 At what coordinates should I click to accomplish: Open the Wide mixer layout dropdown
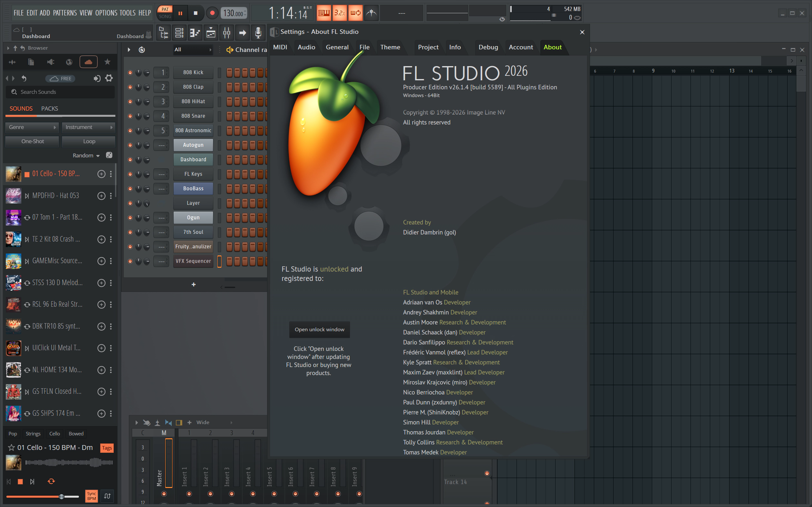click(214, 422)
